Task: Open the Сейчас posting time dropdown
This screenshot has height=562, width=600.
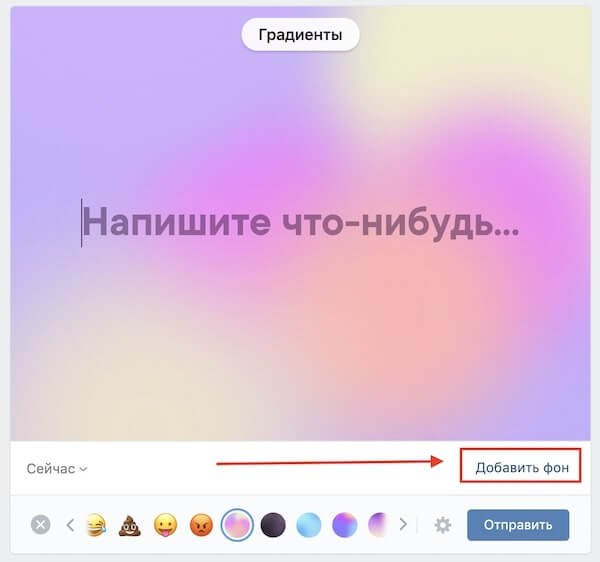Action: point(57,469)
